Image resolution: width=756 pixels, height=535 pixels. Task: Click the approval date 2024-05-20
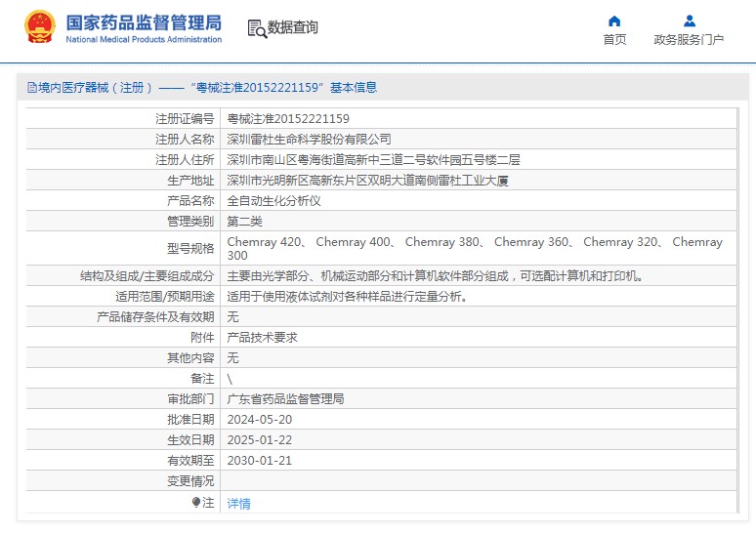[259, 420]
